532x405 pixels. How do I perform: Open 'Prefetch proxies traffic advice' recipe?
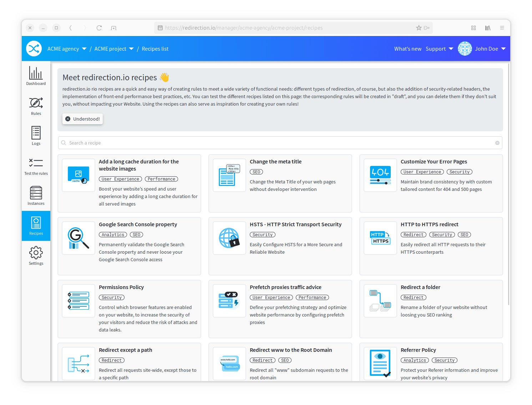[x=285, y=287]
